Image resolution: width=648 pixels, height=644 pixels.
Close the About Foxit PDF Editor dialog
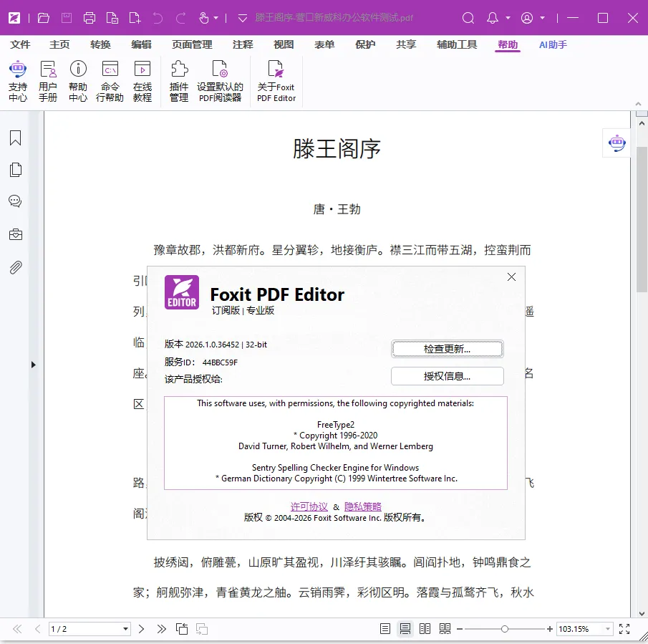[511, 277]
